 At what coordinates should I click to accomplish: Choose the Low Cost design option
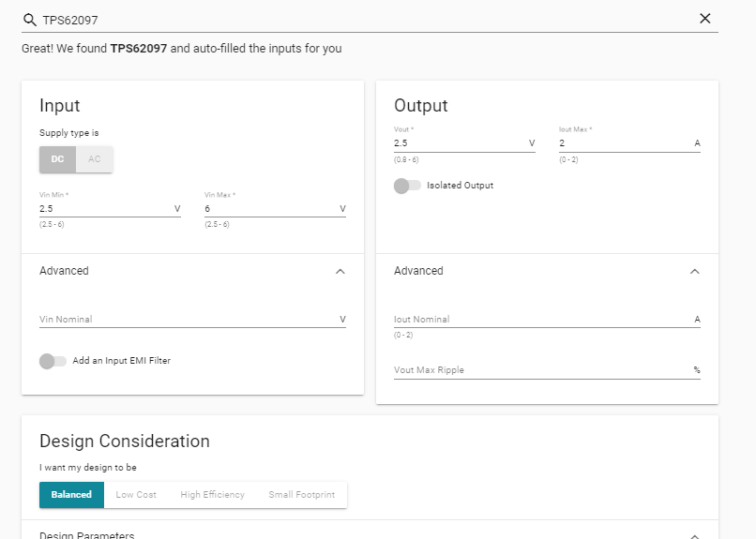pyautogui.click(x=136, y=495)
